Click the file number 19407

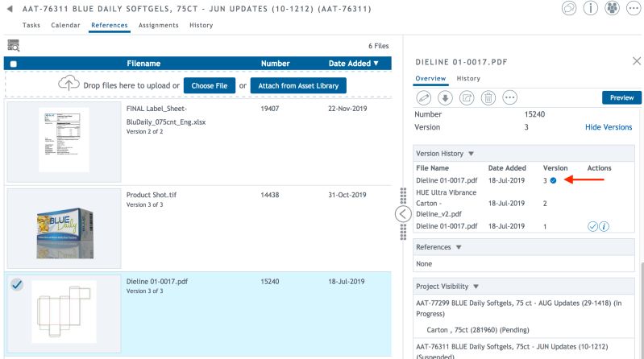click(x=269, y=109)
